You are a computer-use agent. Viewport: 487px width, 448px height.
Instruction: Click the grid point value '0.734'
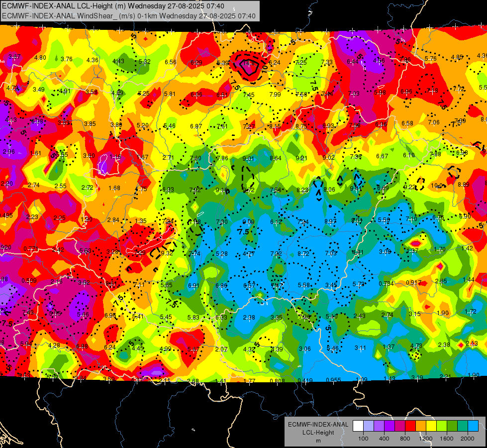coord(386,284)
